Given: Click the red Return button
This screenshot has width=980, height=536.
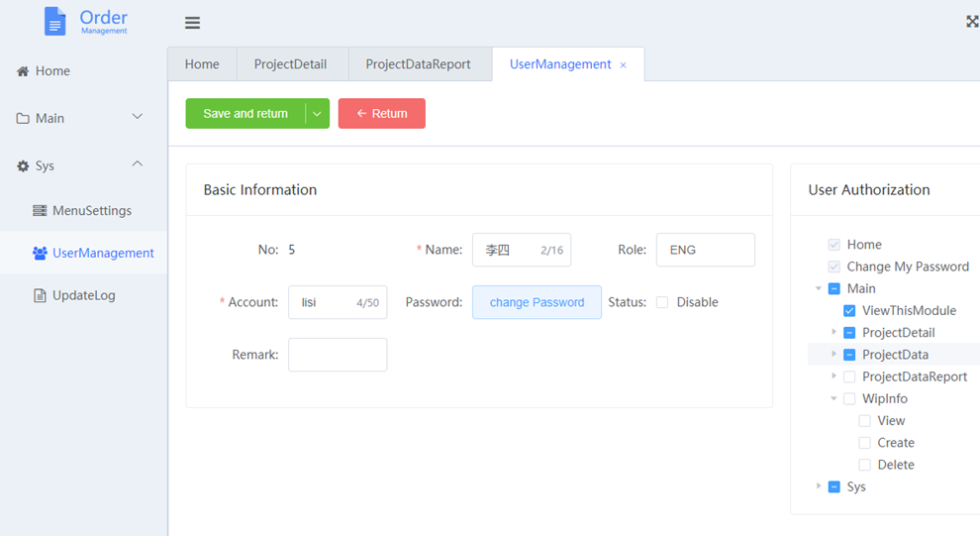Looking at the screenshot, I should 382,113.
